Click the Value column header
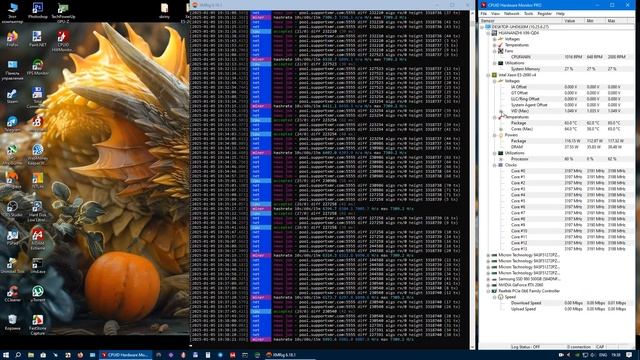The width and height of the screenshot is (640, 360). [x=573, y=20]
